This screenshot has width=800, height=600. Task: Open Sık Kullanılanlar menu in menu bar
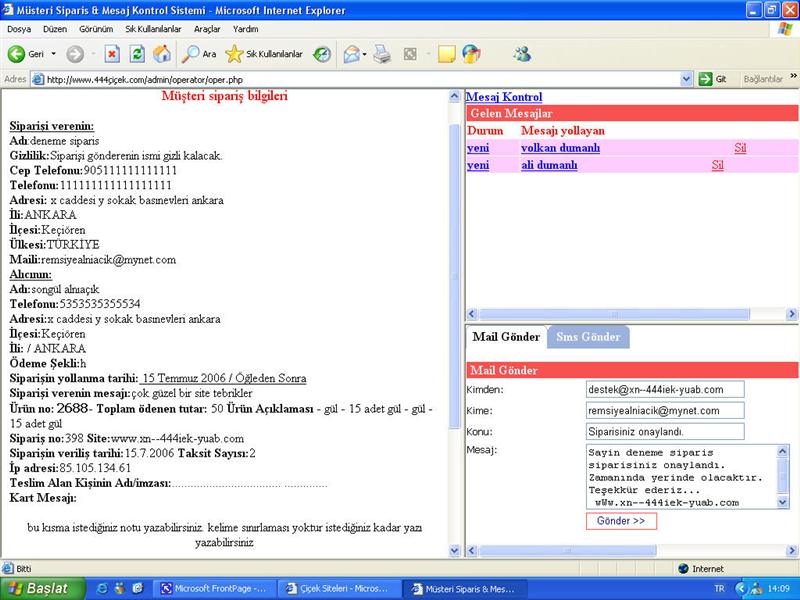tap(153, 29)
